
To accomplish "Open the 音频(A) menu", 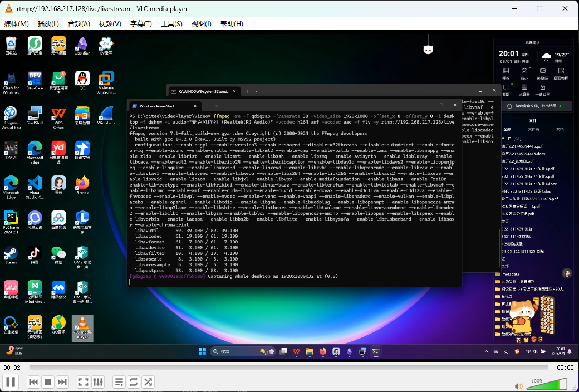I will pos(78,23).
